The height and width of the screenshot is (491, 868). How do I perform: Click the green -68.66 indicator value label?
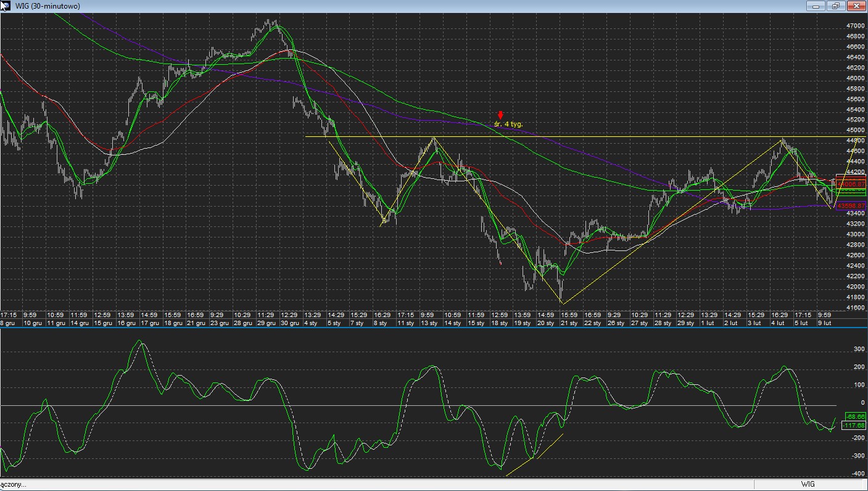pyautogui.click(x=854, y=417)
